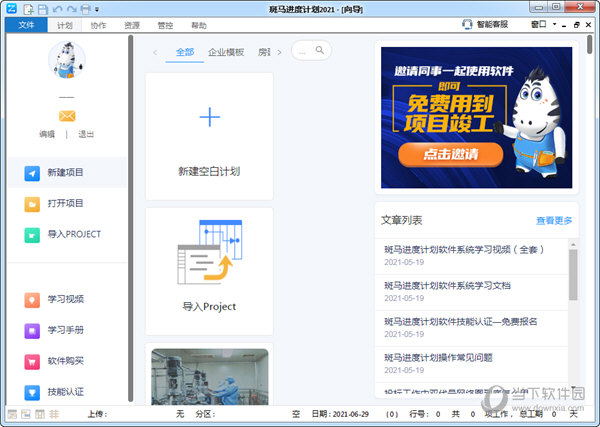600x427 pixels.
Task: Click the 智能客服 headset button
Action: coord(485,24)
